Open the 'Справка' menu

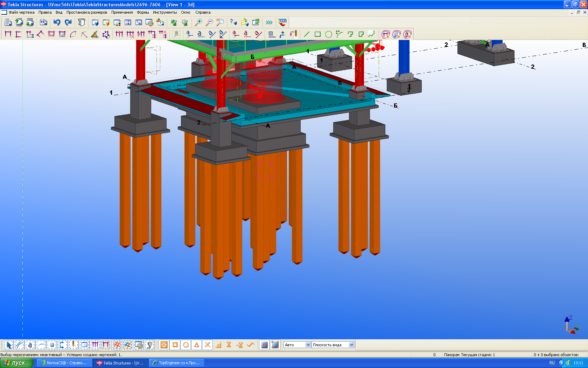pos(203,12)
